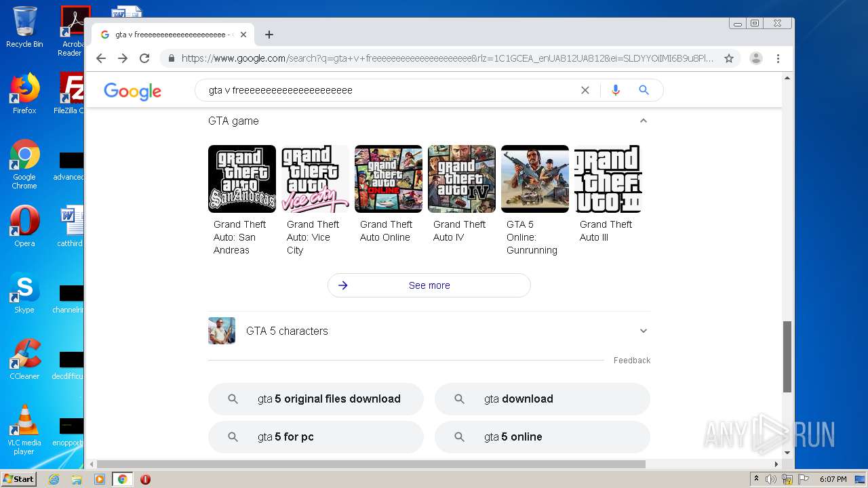This screenshot has width=868, height=488.
Task: Start voice search with the microphone icon
Action: pos(616,90)
